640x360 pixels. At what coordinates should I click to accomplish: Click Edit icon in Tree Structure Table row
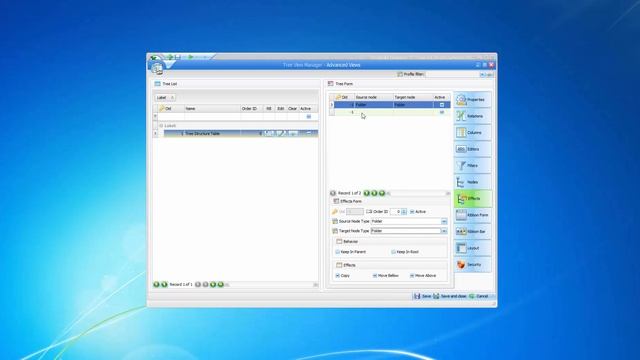pyautogui.click(x=280, y=133)
